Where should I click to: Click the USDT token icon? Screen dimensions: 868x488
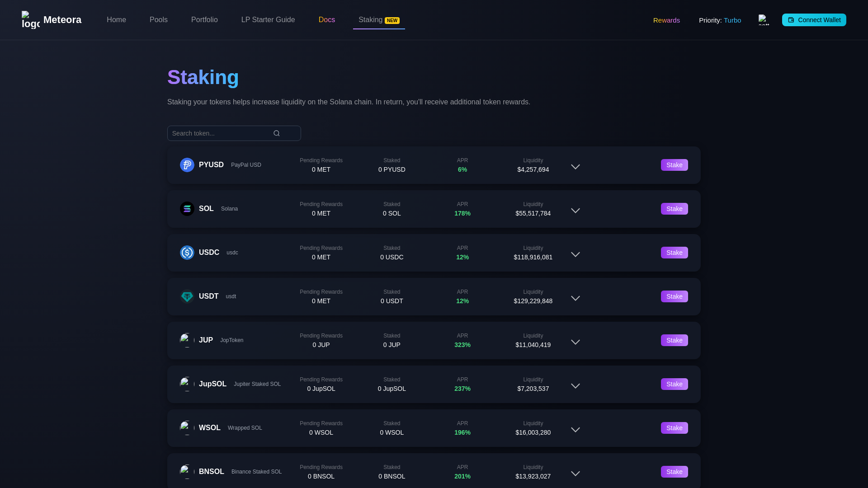point(187,296)
